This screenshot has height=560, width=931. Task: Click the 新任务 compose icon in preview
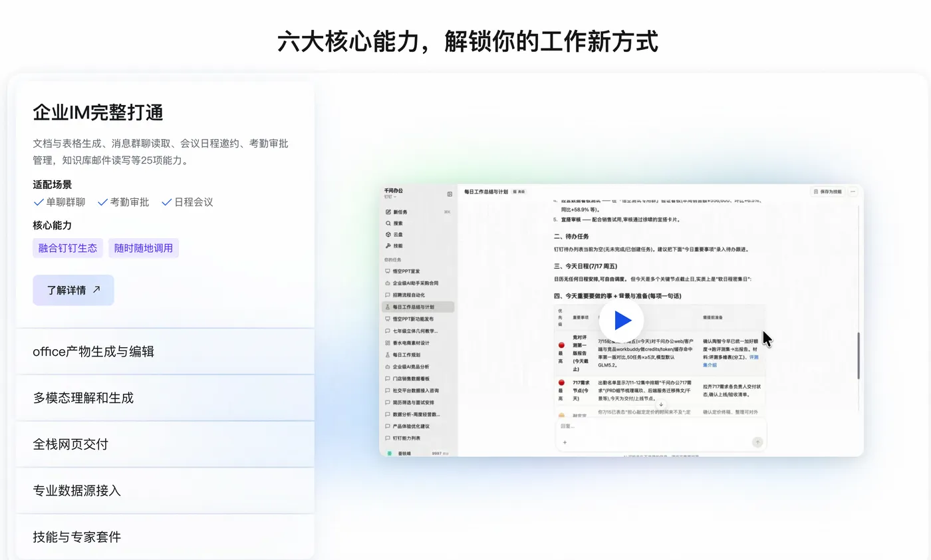tap(388, 212)
